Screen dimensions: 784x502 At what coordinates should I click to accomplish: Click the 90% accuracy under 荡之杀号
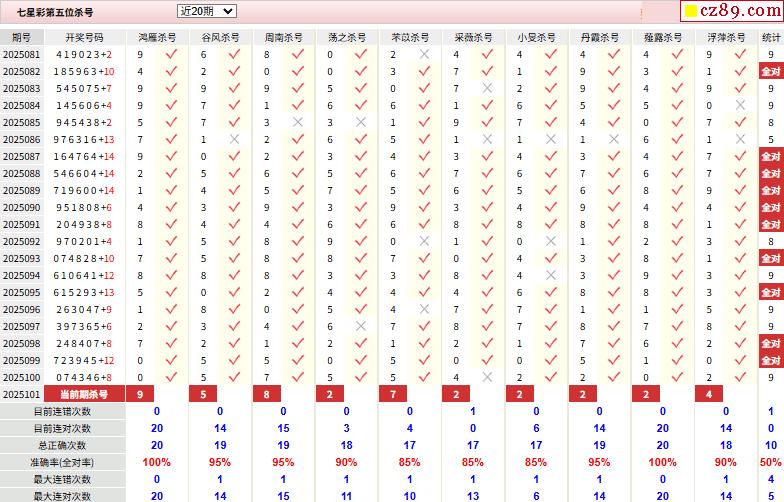point(346,462)
